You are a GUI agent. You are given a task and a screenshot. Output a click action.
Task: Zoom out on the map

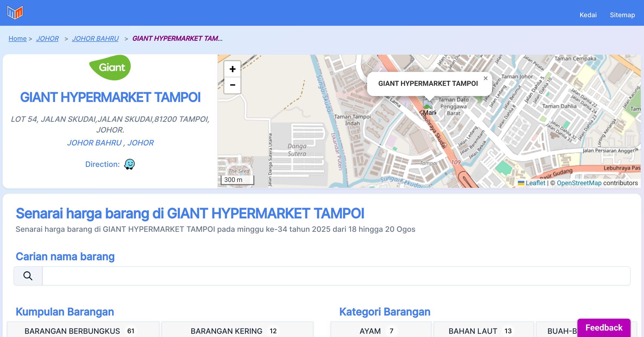(x=232, y=85)
